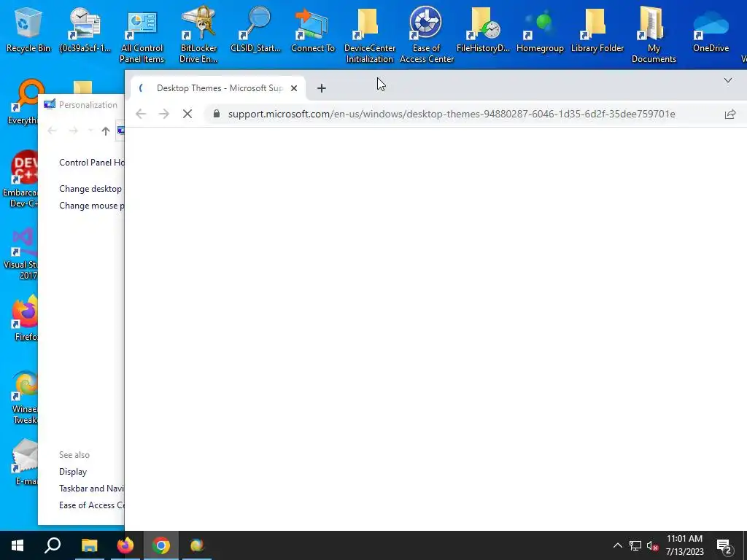Click Change mouse pointers link
The height and width of the screenshot is (560, 747).
pos(91,205)
